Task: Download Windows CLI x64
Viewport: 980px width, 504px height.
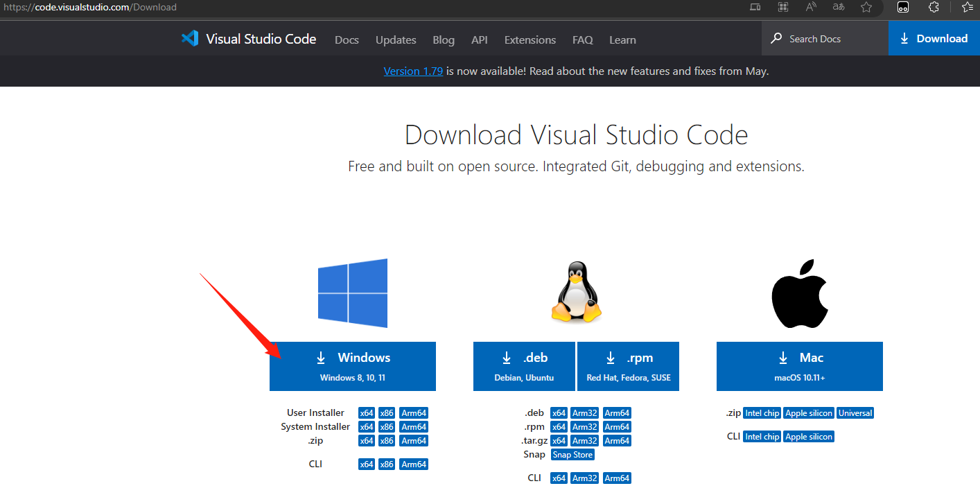Action: [x=367, y=464]
